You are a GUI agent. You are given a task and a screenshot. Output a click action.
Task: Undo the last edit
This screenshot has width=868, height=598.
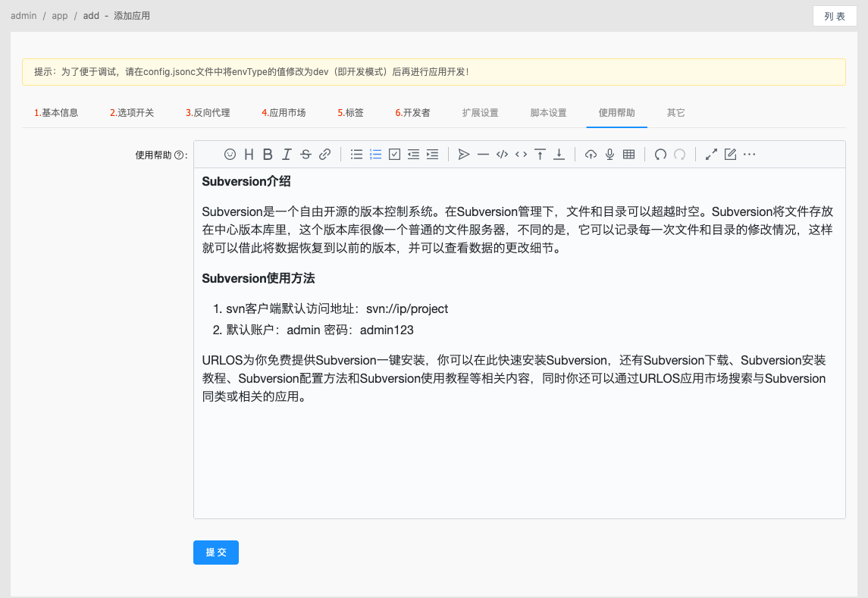tap(660, 155)
